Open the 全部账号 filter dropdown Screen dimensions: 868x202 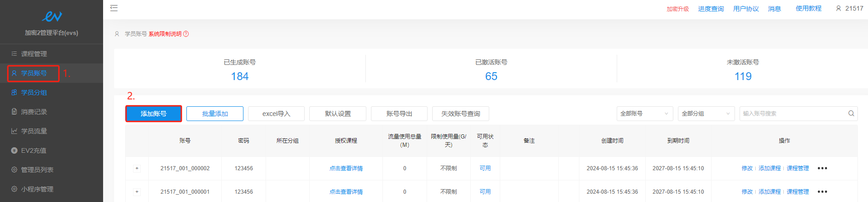click(644, 114)
